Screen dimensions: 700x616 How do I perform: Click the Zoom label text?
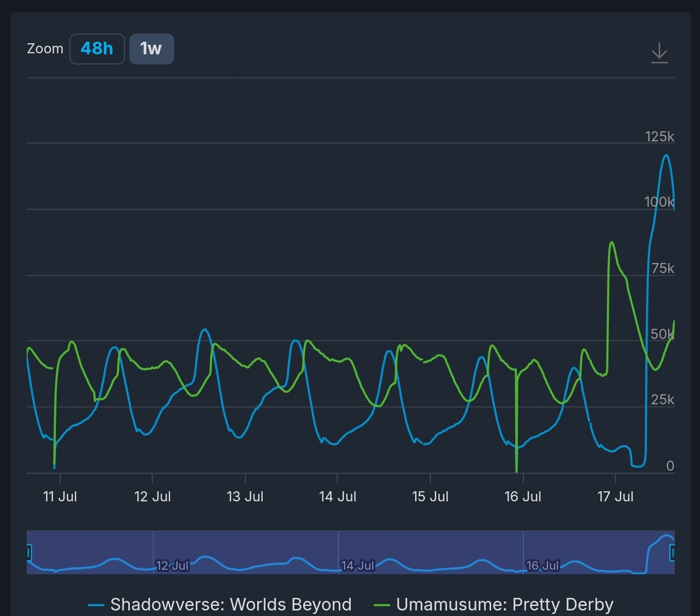[x=45, y=49]
